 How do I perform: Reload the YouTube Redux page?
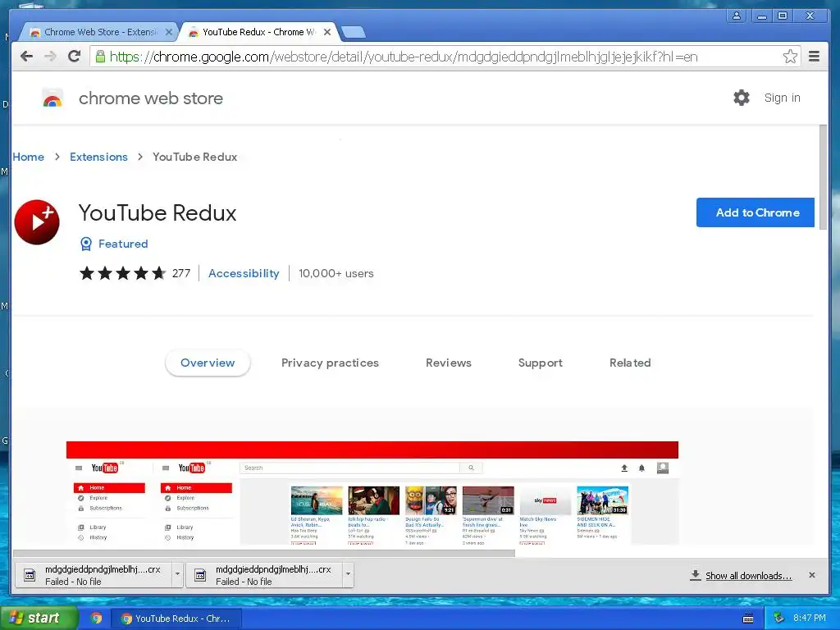[75, 57]
